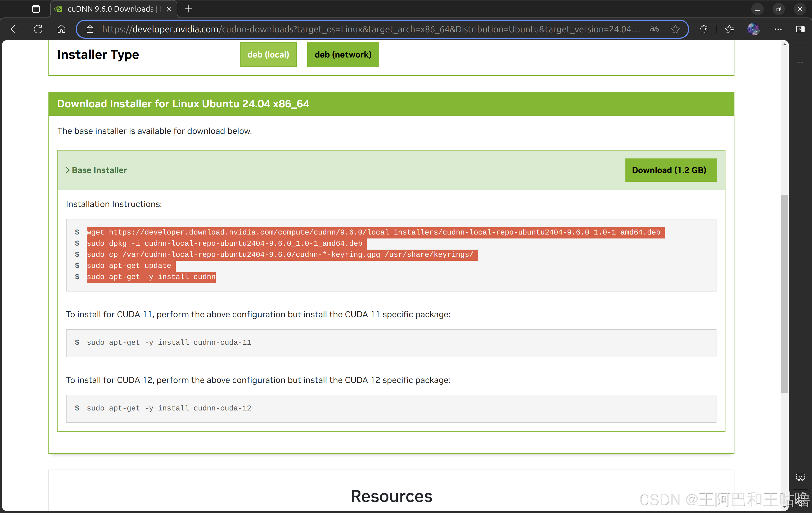
Task: Open the Settings and more ellipsis menu
Action: 778,29
